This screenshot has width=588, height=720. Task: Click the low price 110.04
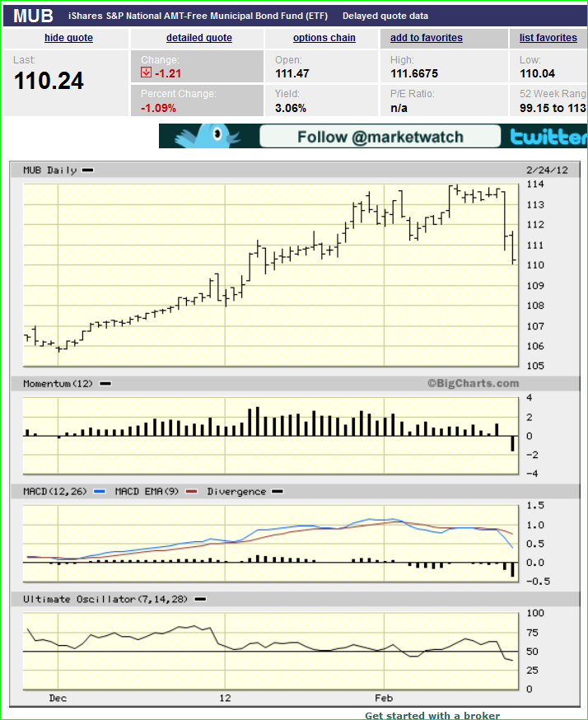coord(537,73)
